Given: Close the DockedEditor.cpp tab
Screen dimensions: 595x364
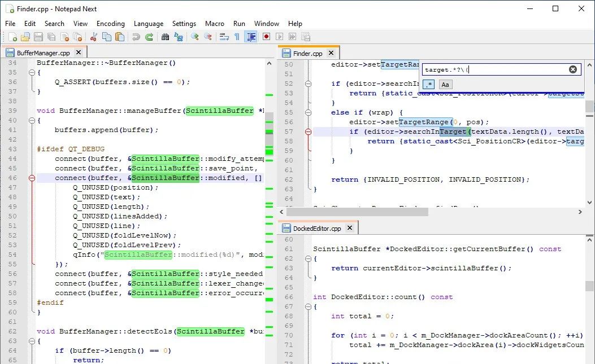Looking at the screenshot, I should pos(350,228).
